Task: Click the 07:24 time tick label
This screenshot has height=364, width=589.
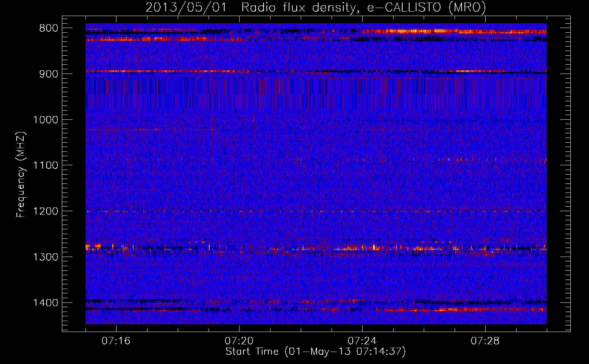Action: click(362, 341)
